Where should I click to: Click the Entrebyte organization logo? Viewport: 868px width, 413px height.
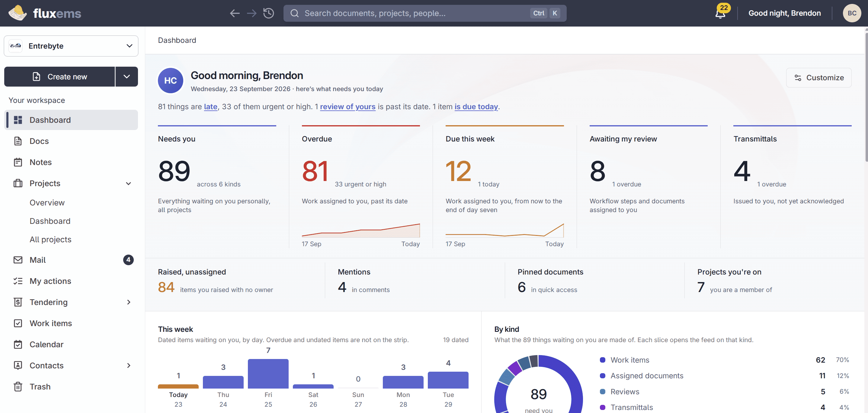tap(15, 46)
